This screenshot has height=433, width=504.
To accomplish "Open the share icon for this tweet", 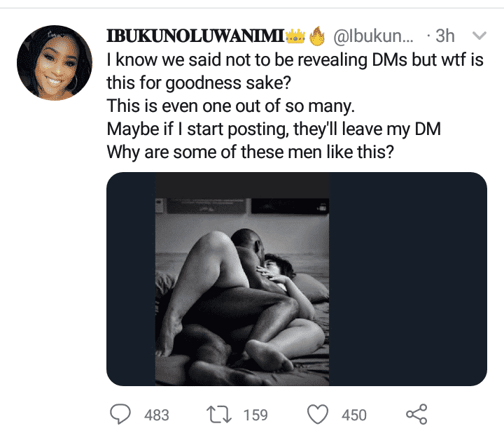I will (416, 414).
